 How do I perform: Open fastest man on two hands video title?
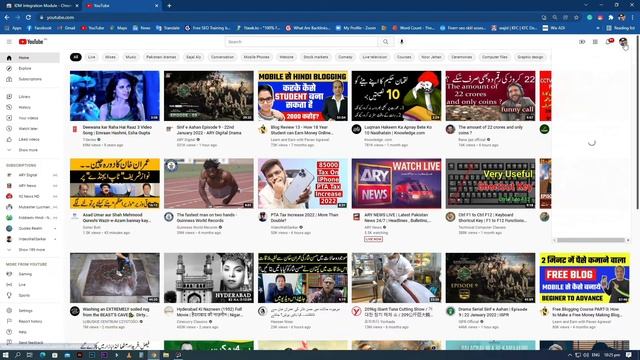pyautogui.click(x=207, y=218)
